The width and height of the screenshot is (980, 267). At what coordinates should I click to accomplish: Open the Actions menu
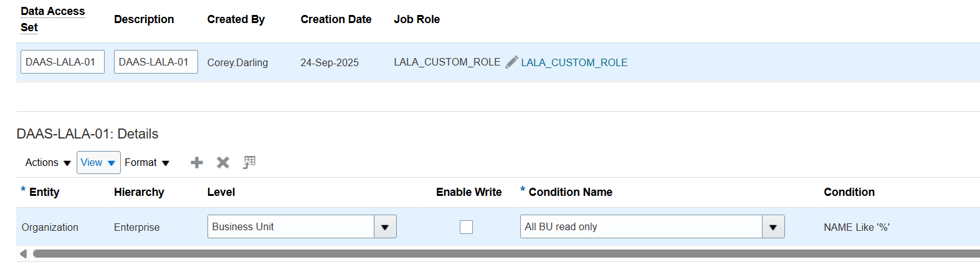pos(48,163)
